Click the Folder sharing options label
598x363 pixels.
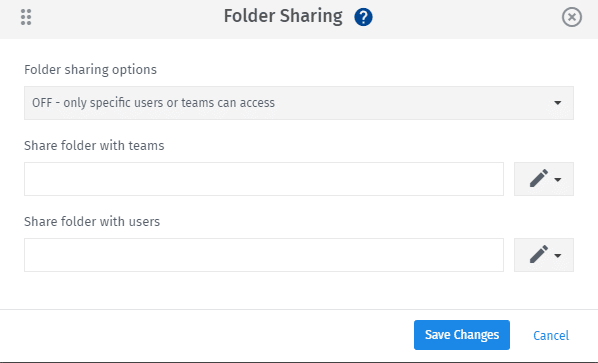coord(90,70)
